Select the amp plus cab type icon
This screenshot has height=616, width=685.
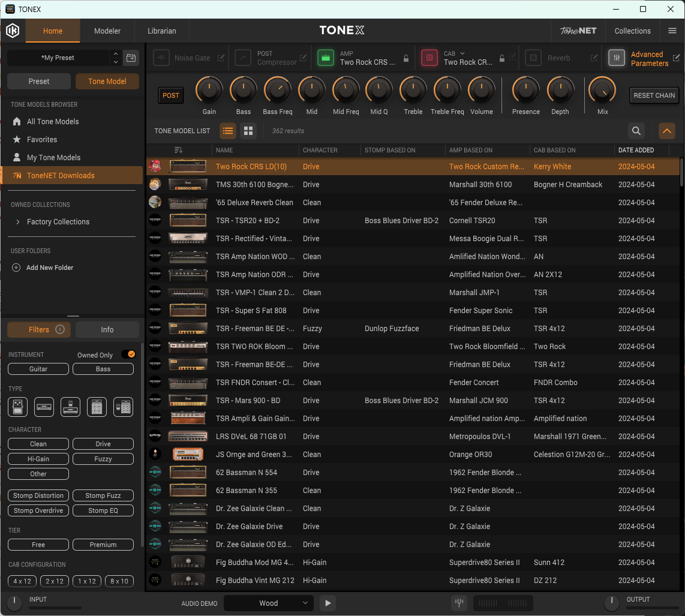coord(123,407)
